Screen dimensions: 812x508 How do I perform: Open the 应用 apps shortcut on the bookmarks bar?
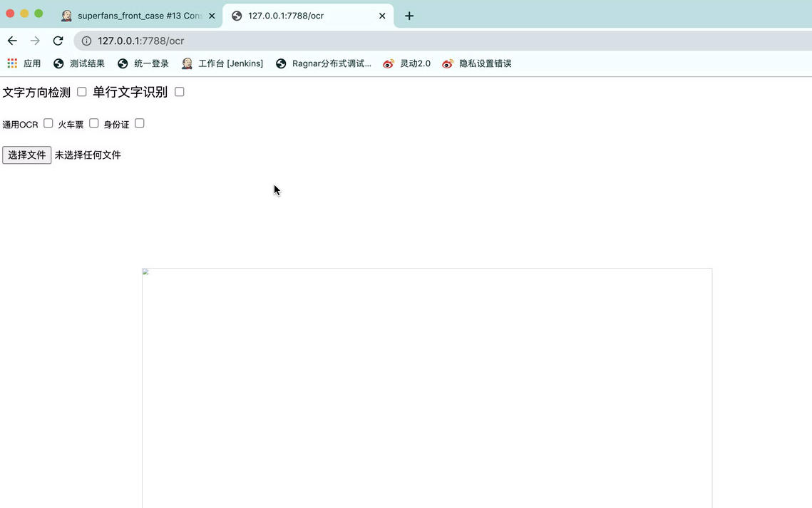[24, 63]
